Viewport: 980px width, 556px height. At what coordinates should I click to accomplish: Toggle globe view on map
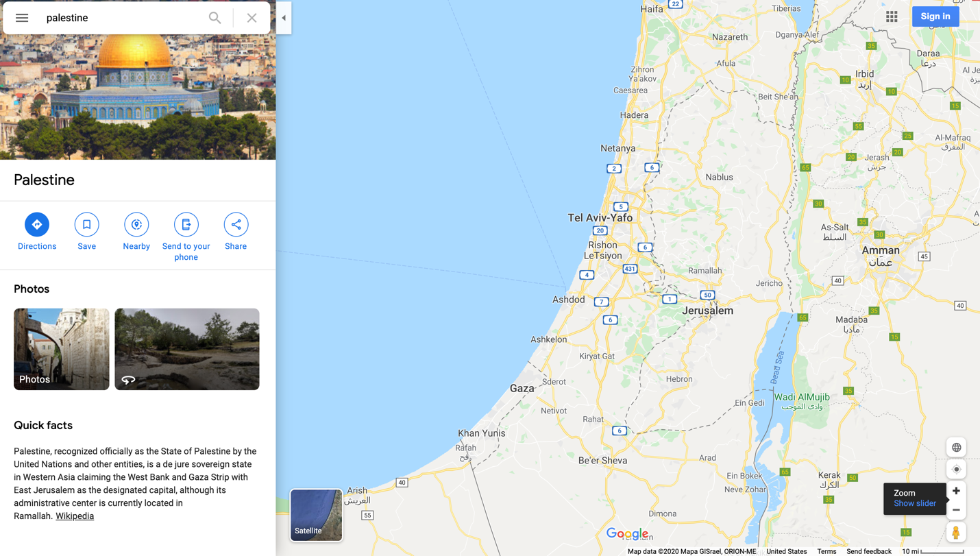coord(956,448)
